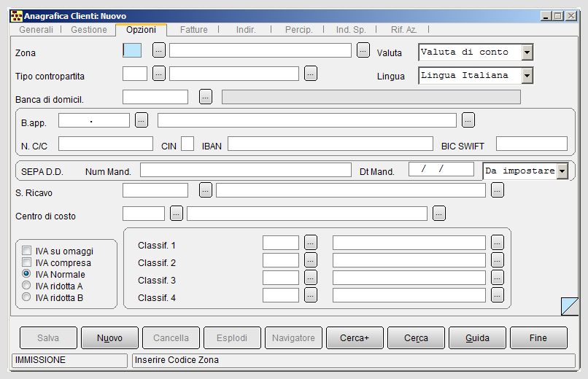Enable IVA compresa checkbox
This screenshot has height=379, width=588.
(26, 262)
